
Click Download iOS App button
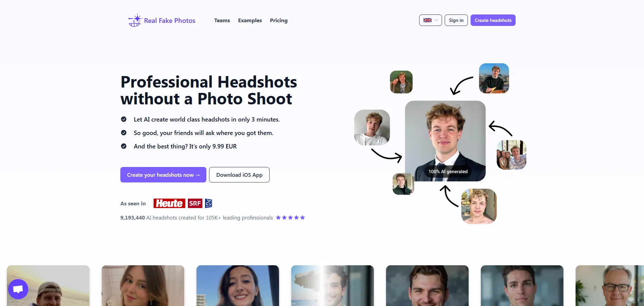(239, 175)
